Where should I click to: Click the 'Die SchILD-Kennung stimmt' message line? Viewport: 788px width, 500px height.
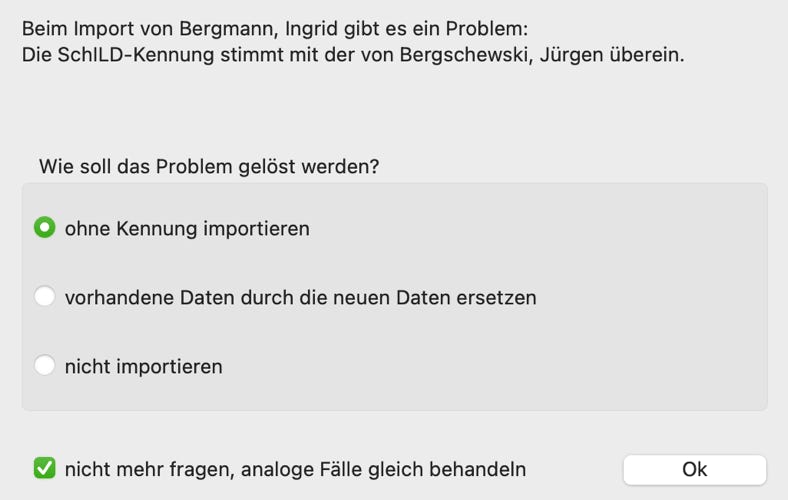(x=353, y=55)
